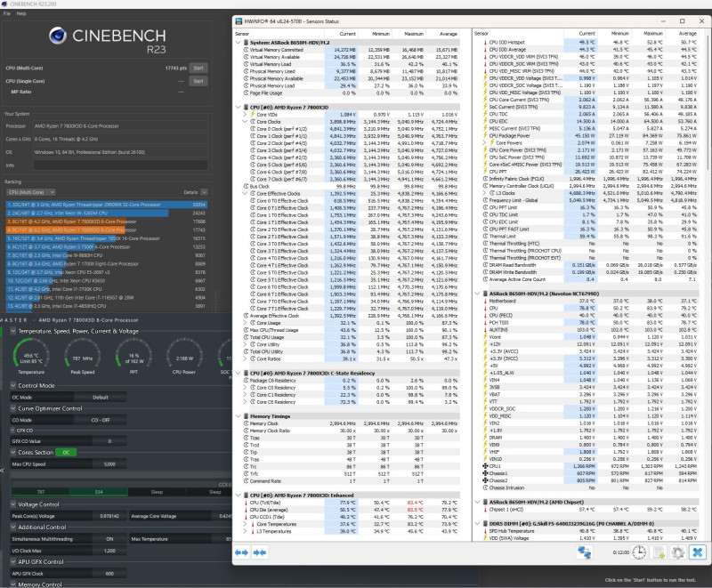This screenshot has height=588, width=712.
Task: Open the Cinebench Help menu
Action: (x=21, y=13)
